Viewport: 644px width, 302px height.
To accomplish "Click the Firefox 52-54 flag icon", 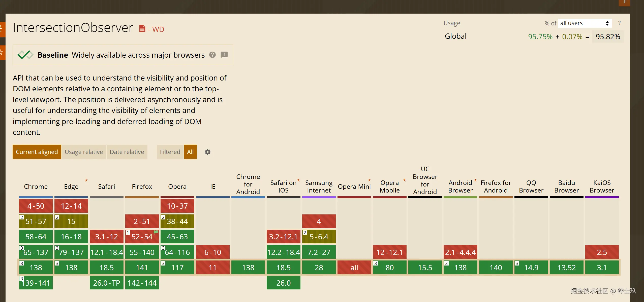I will tap(156, 233).
